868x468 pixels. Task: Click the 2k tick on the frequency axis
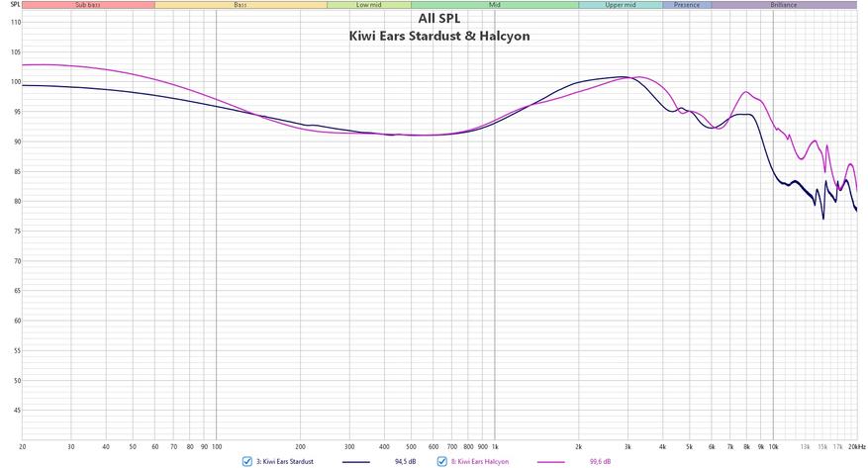tap(578, 447)
